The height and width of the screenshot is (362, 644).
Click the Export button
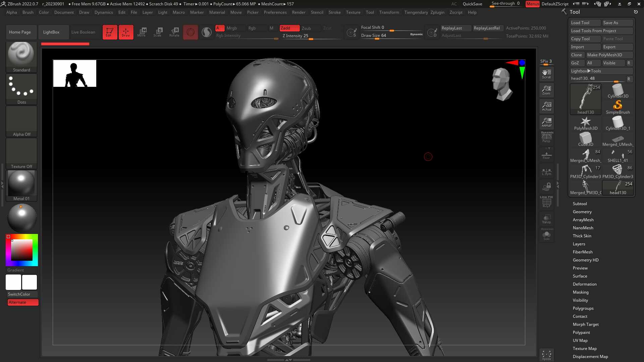click(618, 47)
